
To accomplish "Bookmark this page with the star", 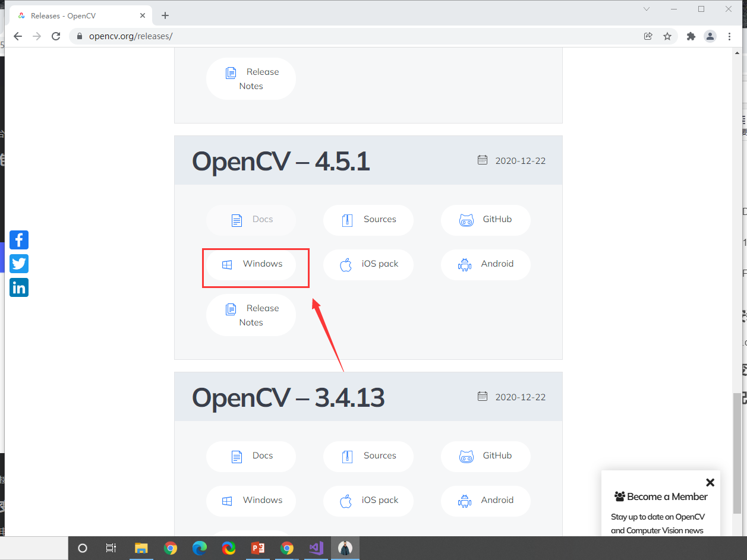I will coord(667,36).
